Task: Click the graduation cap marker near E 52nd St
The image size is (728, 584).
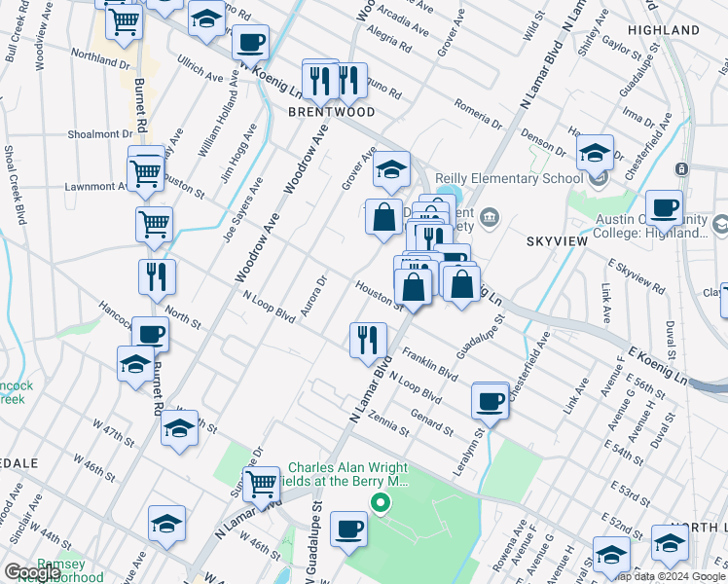Action: point(611,556)
